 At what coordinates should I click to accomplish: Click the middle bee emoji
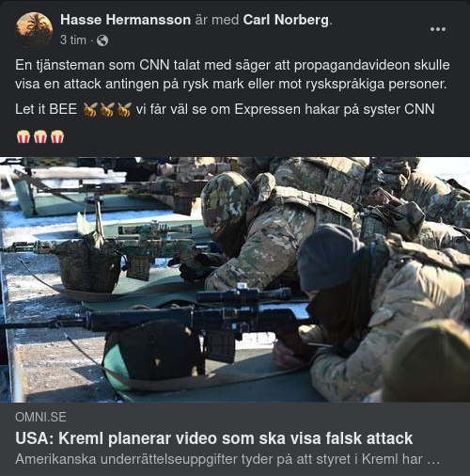(x=107, y=109)
